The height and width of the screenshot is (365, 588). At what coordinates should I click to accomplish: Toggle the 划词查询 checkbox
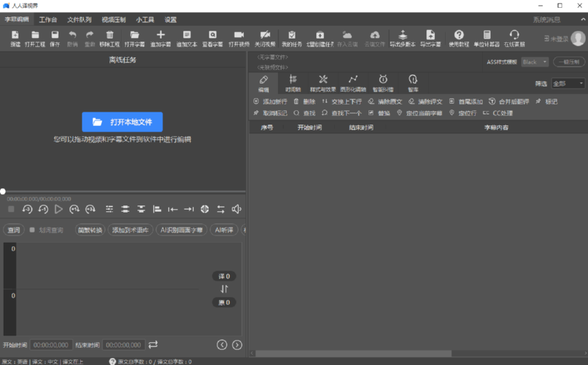[32, 230]
